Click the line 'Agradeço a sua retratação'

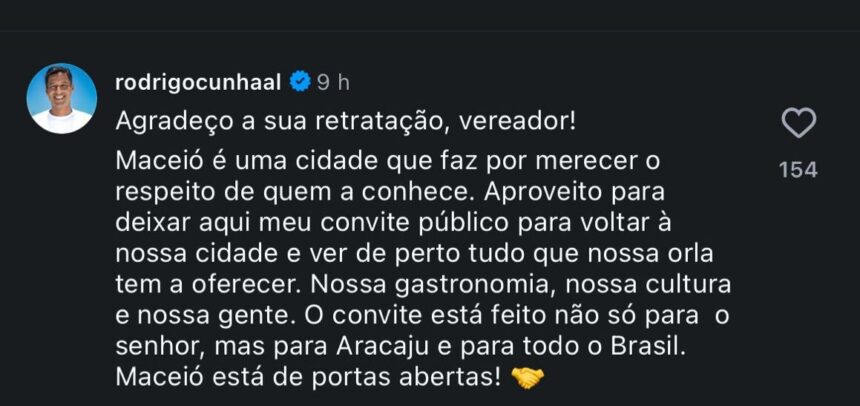pyautogui.click(x=279, y=123)
